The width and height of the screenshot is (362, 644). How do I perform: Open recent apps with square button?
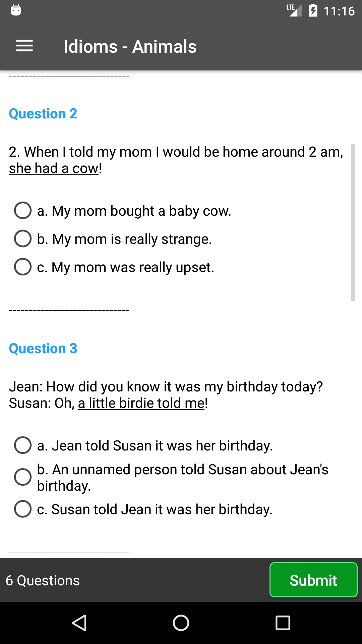[283, 623]
